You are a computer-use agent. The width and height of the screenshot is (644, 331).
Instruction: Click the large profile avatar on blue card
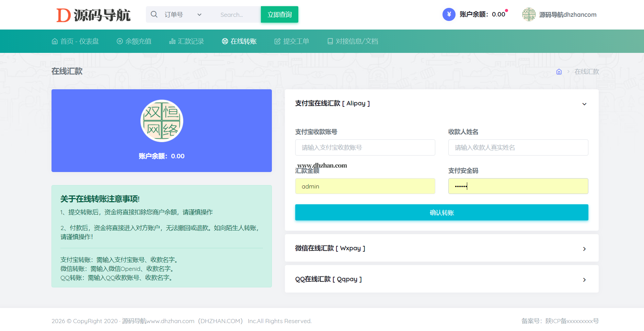pos(162,121)
